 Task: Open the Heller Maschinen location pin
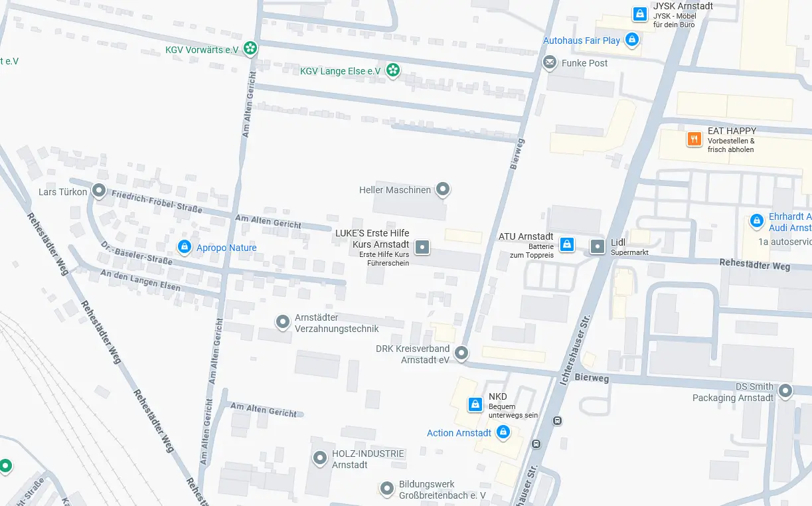[x=443, y=190]
